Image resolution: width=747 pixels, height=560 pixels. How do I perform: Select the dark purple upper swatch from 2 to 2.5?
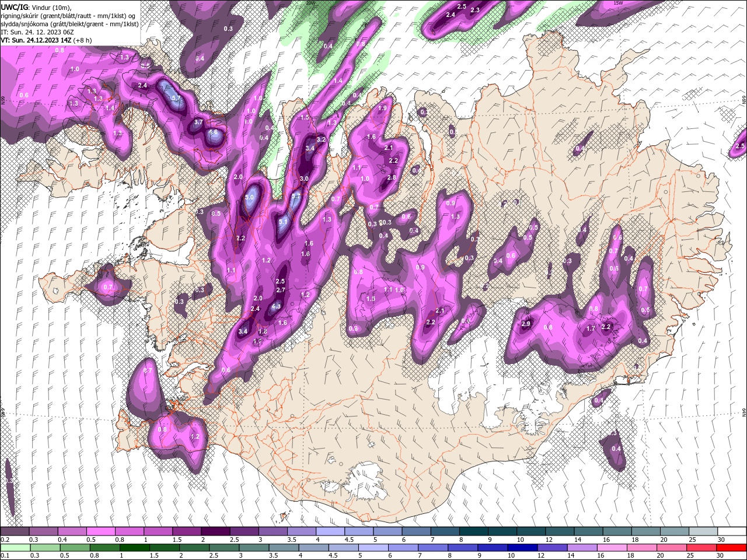pyautogui.click(x=215, y=531)
